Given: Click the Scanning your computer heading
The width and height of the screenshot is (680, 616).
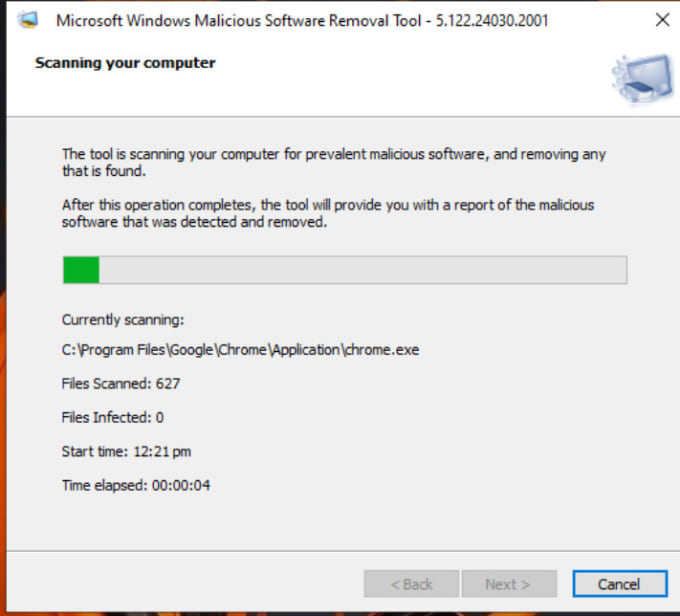Looking at the screenshot, I should tap(125, 63).
